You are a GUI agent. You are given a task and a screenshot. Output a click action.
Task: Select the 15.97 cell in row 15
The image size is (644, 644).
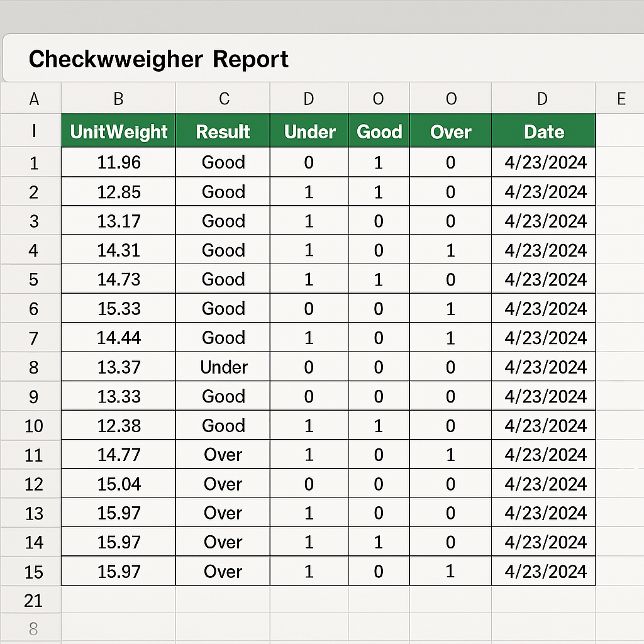click(118, 571)
